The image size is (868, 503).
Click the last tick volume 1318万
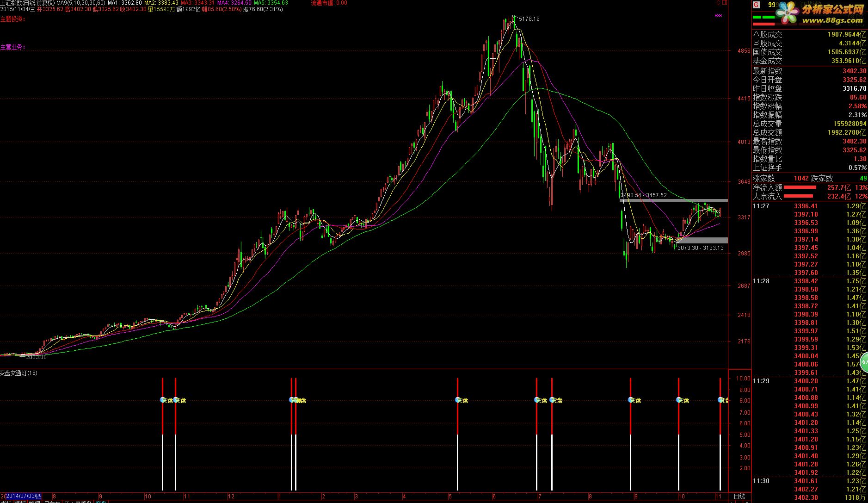[x=856, y=497]
